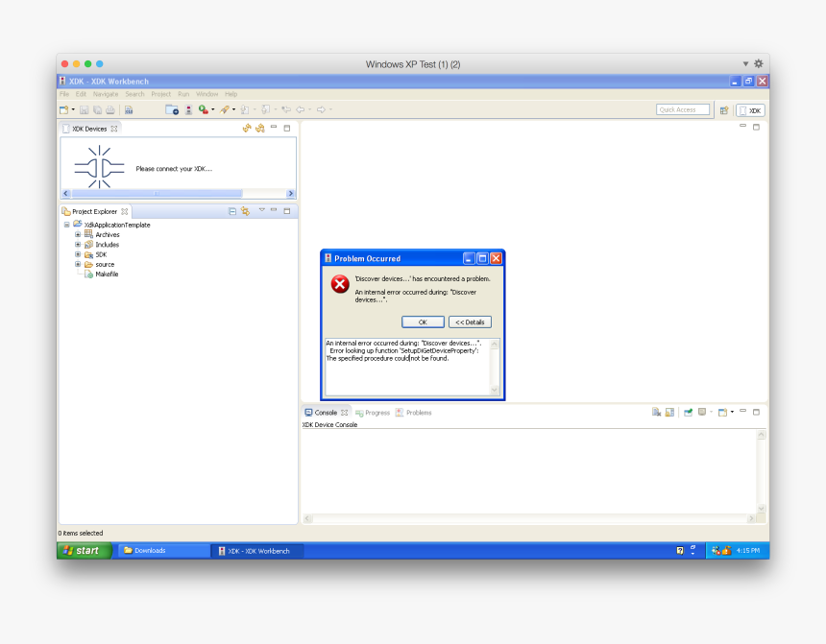Open the Navigate menu
Screen dimensions: 826x644
click(106, 94)
